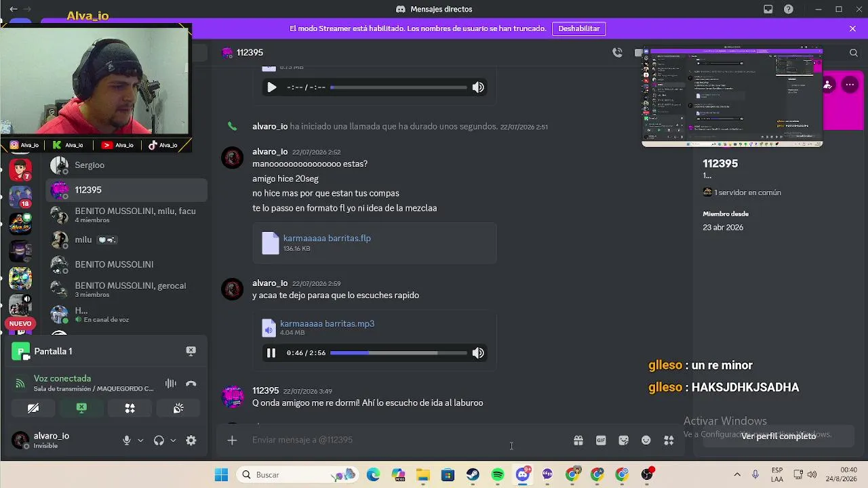Open Windows Start menu
Image resolution: width=868 pixels, height=488 pixels.
(221, 475)
